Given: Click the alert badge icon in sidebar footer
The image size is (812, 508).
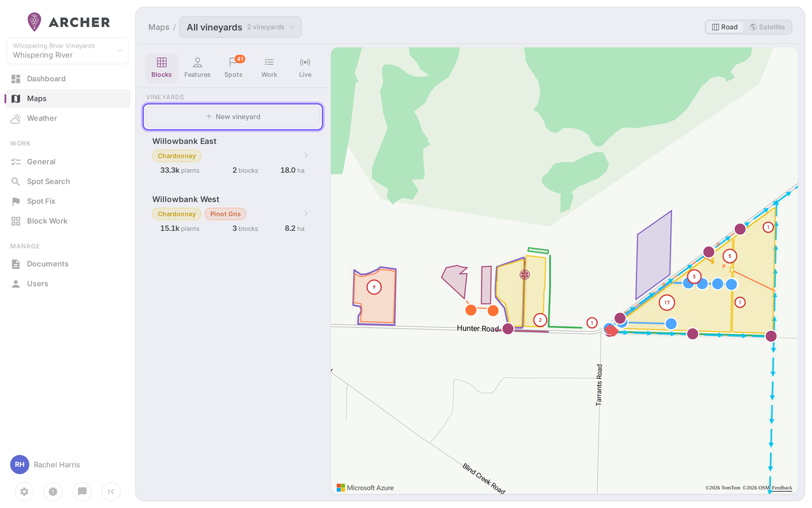Looking at the screenshot, I should pyautogui.click(x=53, y=492).
